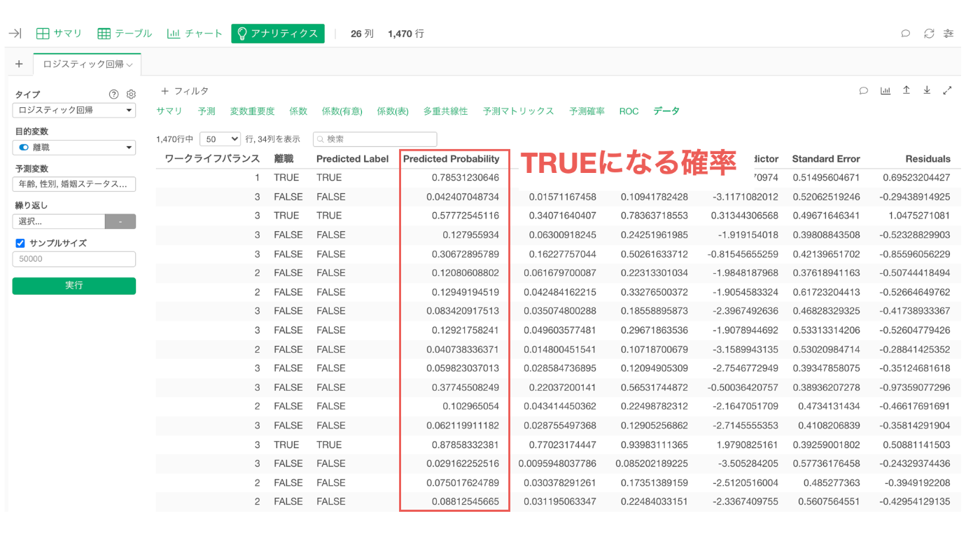
Task: Open the 予測確率 tab
Action: click(x=587, y=111)
